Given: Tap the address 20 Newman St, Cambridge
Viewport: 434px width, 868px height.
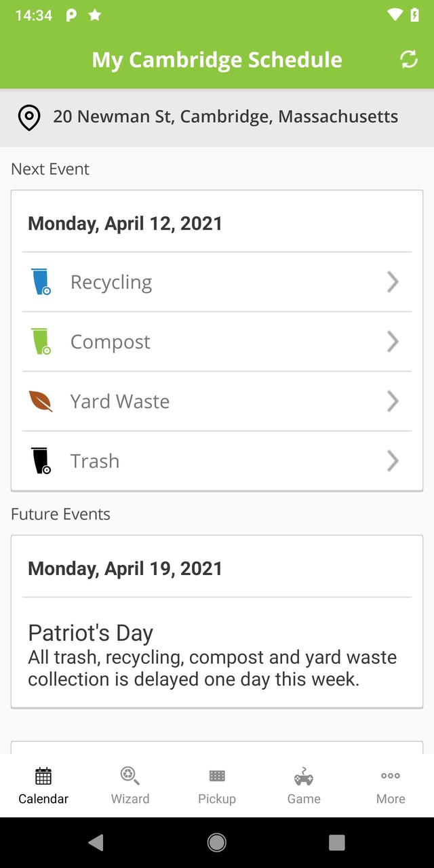Looking at the screenshot, I should click(226, 117).
